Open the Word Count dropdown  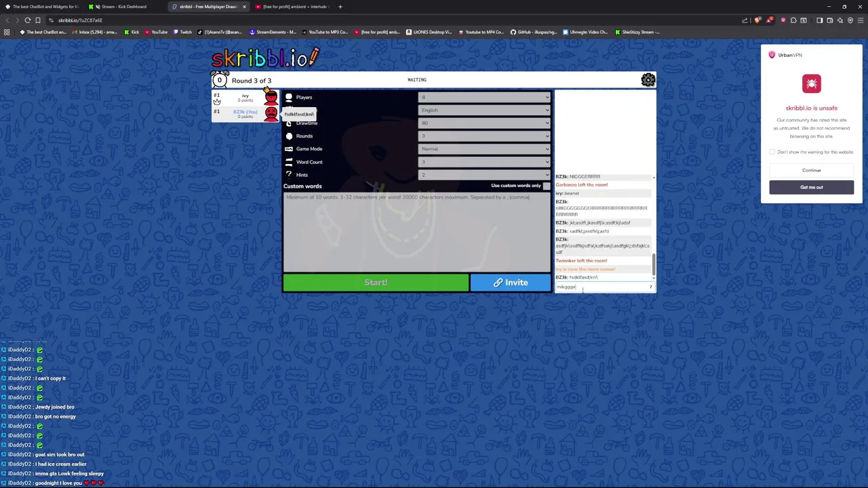(484, 162)
